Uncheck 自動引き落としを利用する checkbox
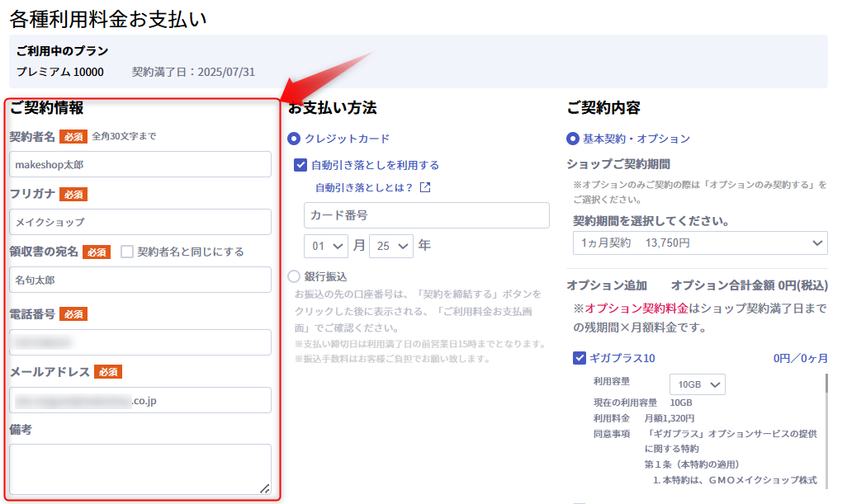This screenshot has height=504, width=847. click(x=300, y=165)
